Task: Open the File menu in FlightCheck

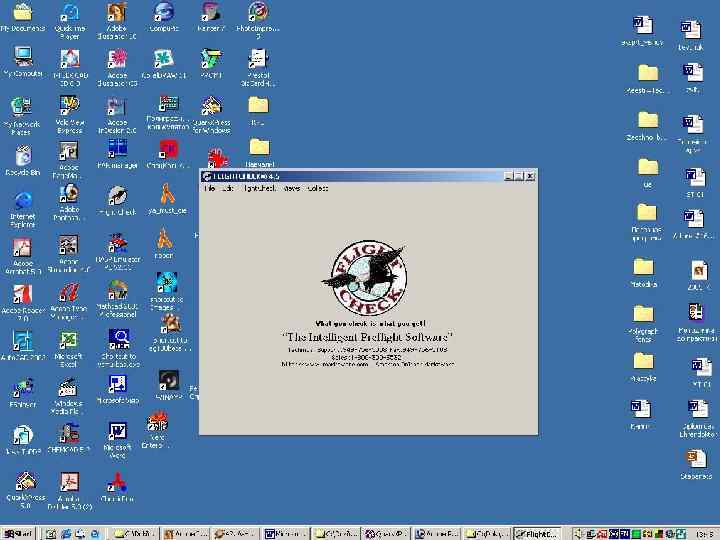Action: 209,188
